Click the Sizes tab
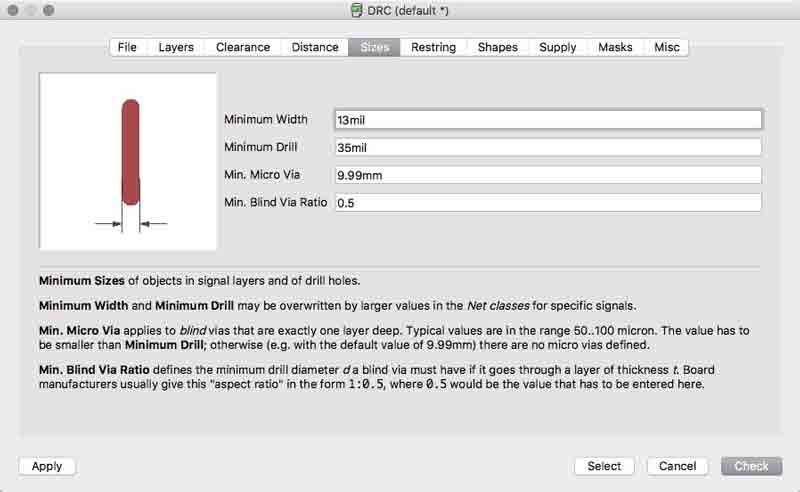 (x=374, y=47)
